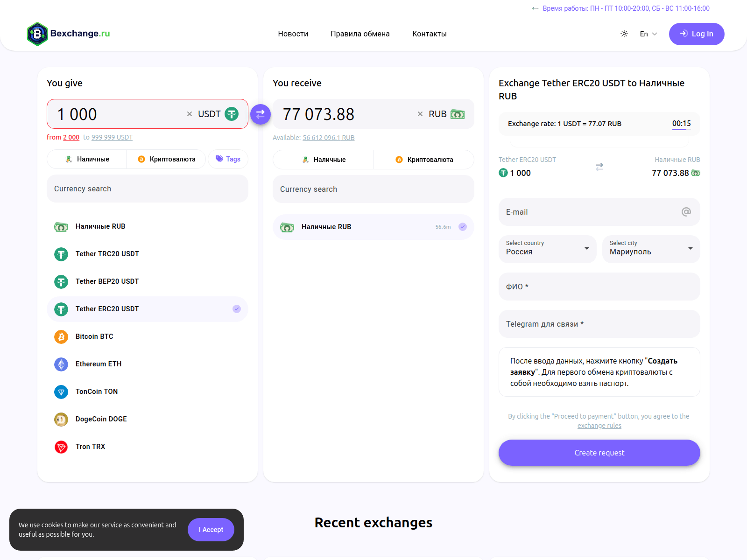Toggle the light/dark theme sun icon

pos(624,34)
